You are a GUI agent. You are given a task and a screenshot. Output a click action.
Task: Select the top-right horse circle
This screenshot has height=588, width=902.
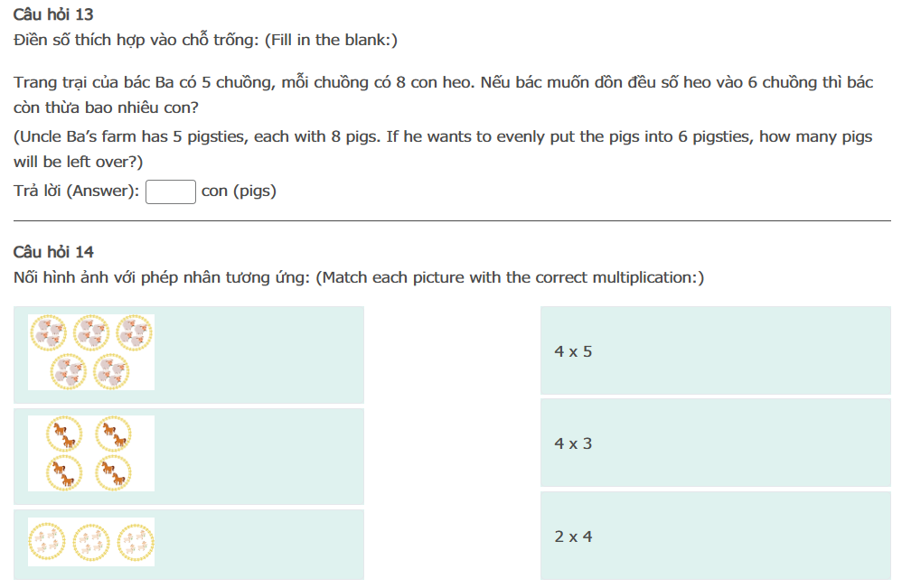(x=114, y=434)
